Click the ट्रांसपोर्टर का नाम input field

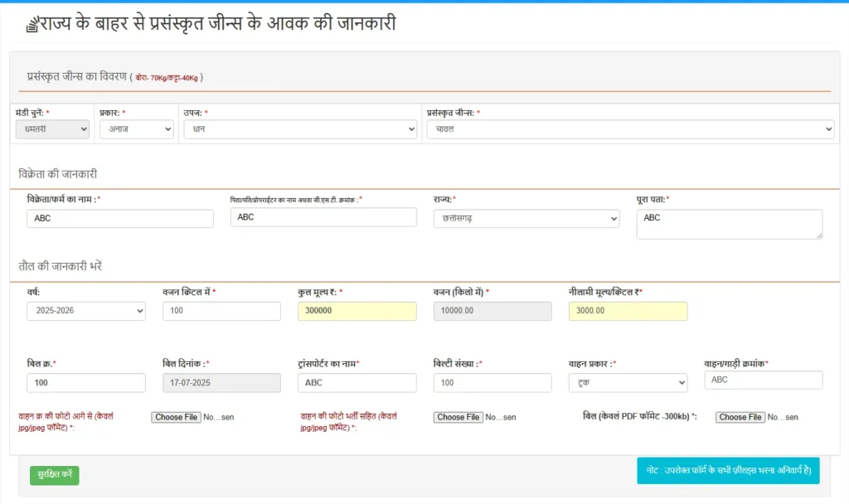pos(357,383)
